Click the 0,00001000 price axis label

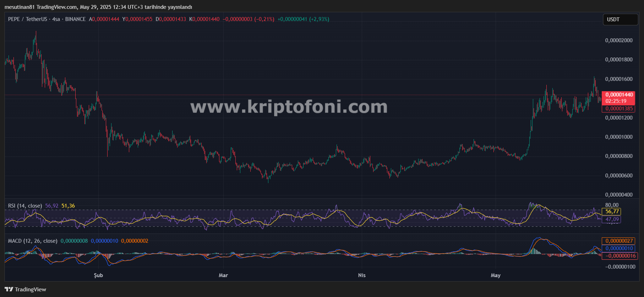click(619, 137)
